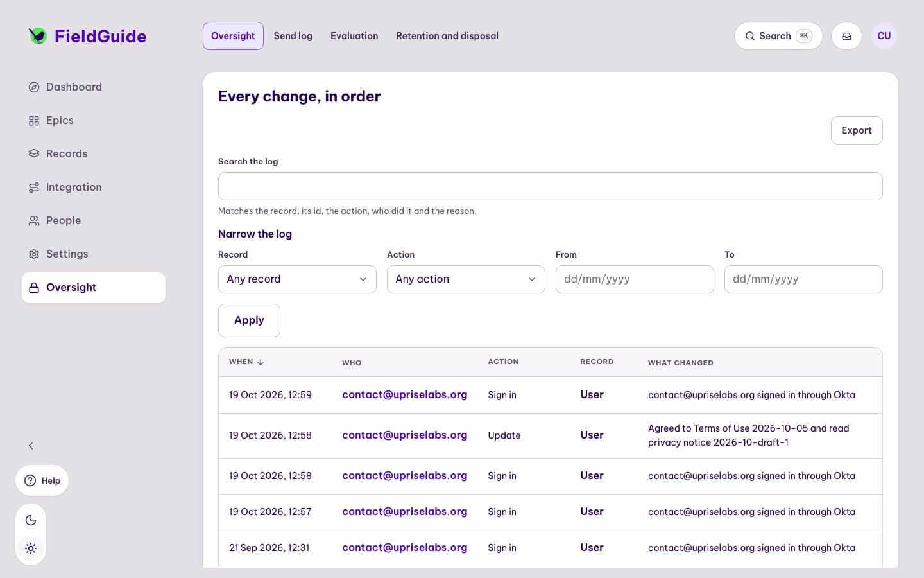Open the global Search button
This screenshot has height=578, width=924.
(x=778, y=36)
